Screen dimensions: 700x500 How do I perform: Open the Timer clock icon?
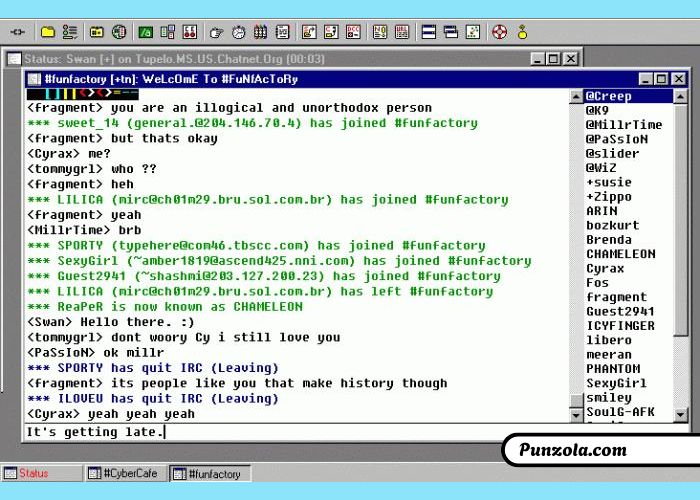(x=237, y=32)
